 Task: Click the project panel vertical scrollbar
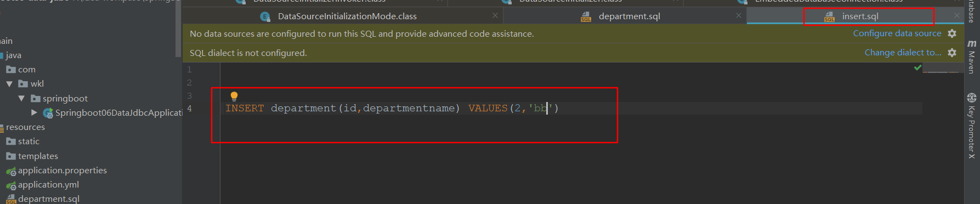(x=178, y=29)
